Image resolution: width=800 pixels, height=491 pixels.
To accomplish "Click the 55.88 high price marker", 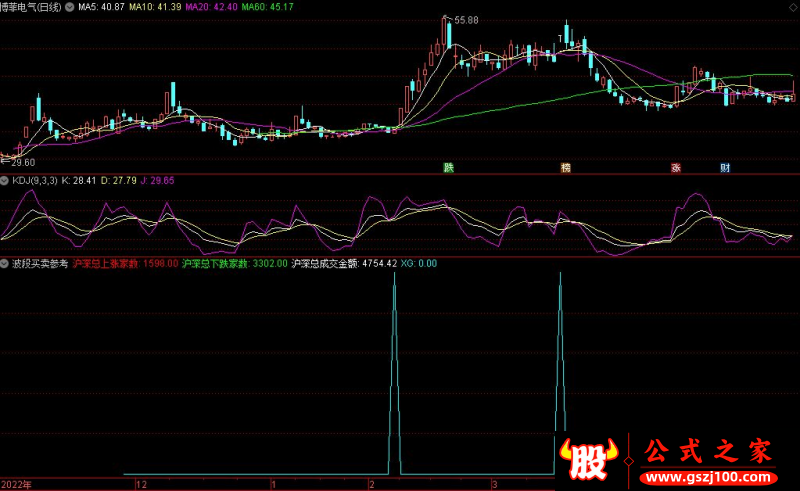I will pos(465,20).
